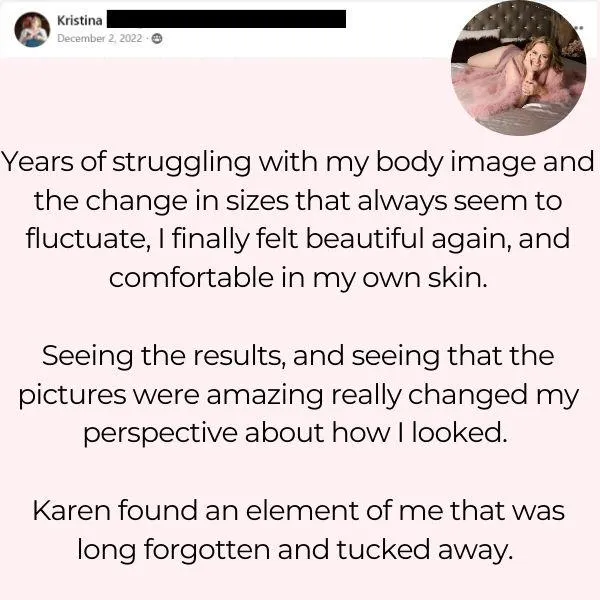Screen dimensions: 600x600
Task: Select the line 'perspective about how I looked.'
Action: coord(295,434)
